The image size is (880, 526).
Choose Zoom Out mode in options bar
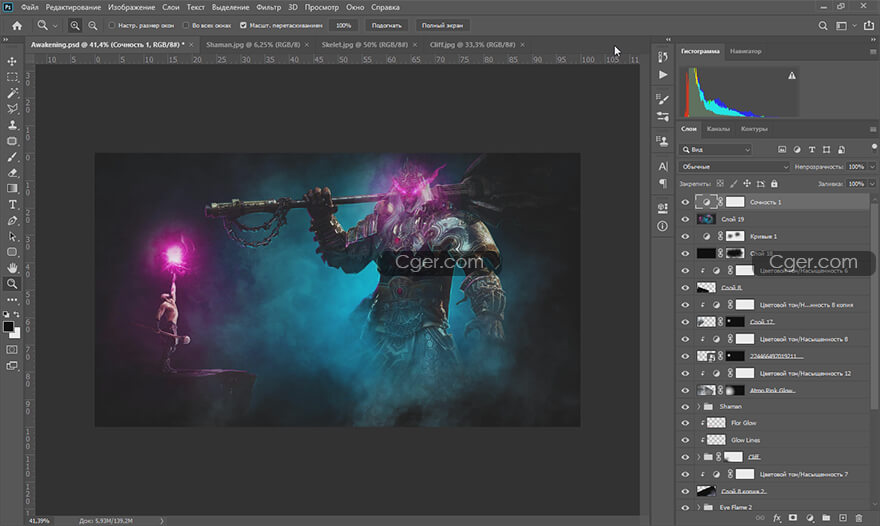[93, 25]
